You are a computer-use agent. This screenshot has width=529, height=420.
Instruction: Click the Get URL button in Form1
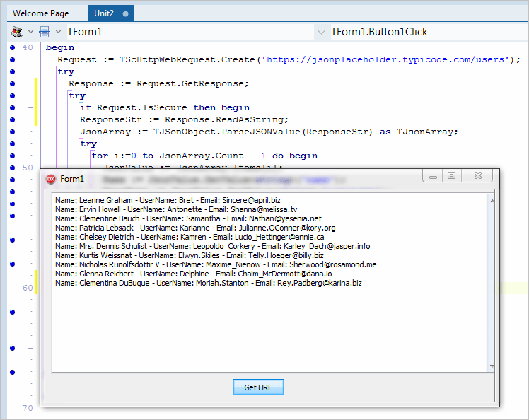coord(258,387)
